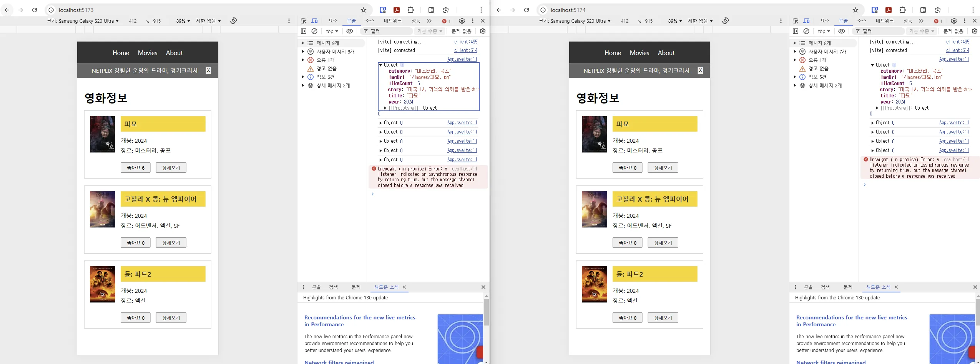View site info icon for localhost:5174
The width and height of the screenshot is (980, 364).
543,10
